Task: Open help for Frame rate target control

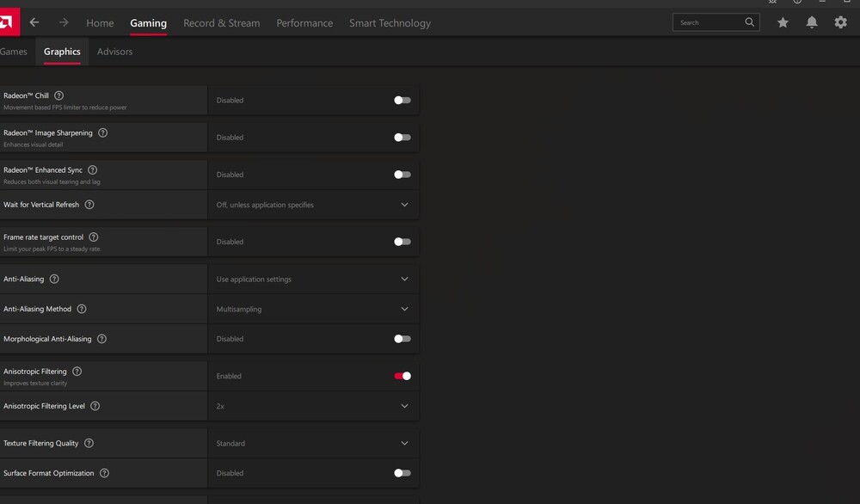Action: click(x=94, y=237)
